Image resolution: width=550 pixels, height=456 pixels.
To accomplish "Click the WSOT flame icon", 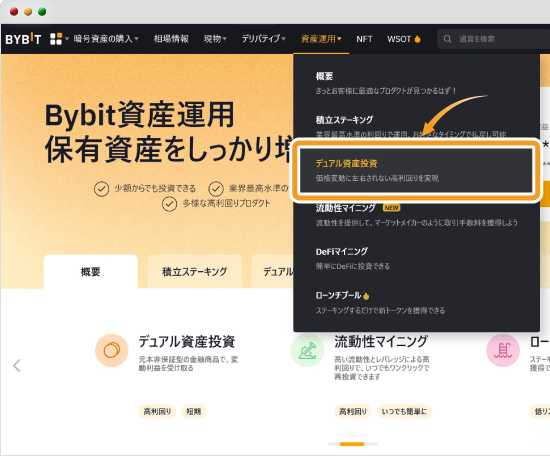I will (417, 39).
